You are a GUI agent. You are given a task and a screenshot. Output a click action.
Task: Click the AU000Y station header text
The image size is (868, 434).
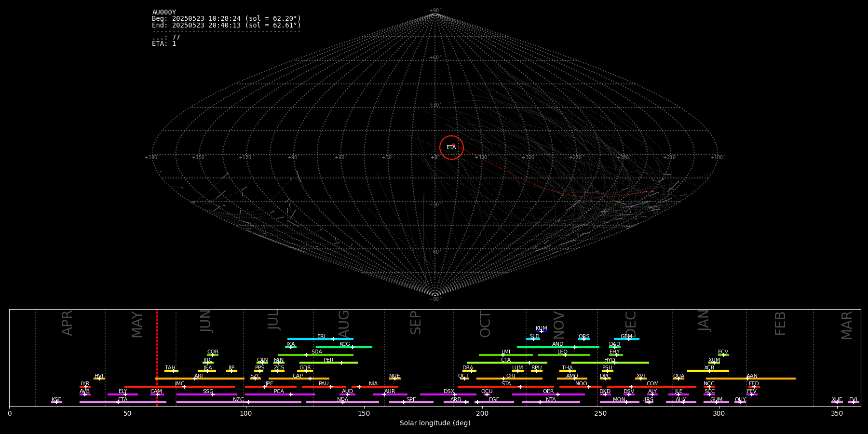point(164,13)
